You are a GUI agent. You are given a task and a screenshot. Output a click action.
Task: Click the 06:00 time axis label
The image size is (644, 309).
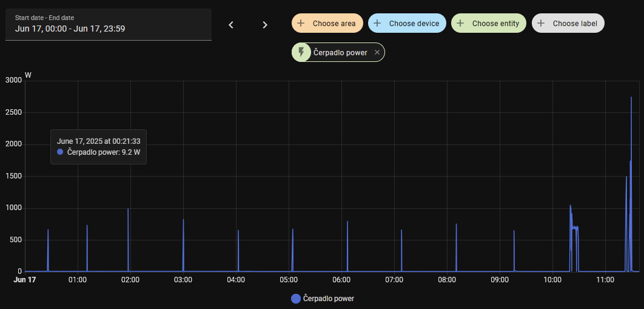tap(341, 280)
